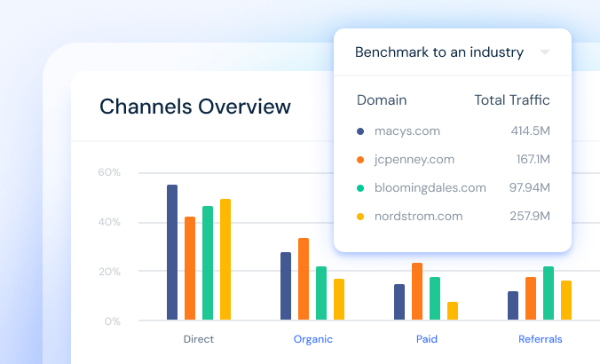Click the orange Paid bar

click(417, 291)
